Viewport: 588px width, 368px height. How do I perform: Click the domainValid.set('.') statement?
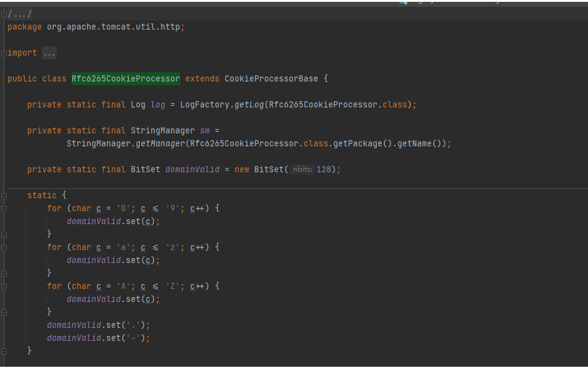[98, 325]
